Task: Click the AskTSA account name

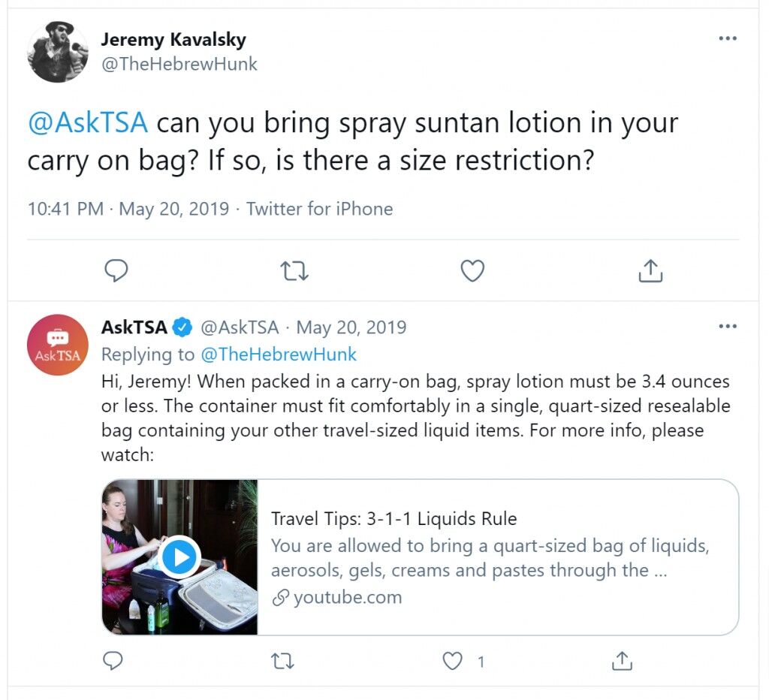Action: click(x=134, y=327)
